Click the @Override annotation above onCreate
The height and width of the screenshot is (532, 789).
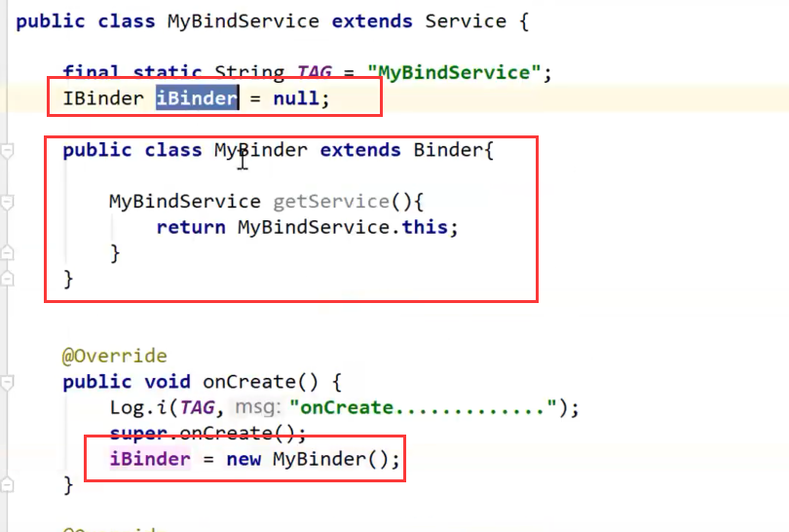point(114,356)
